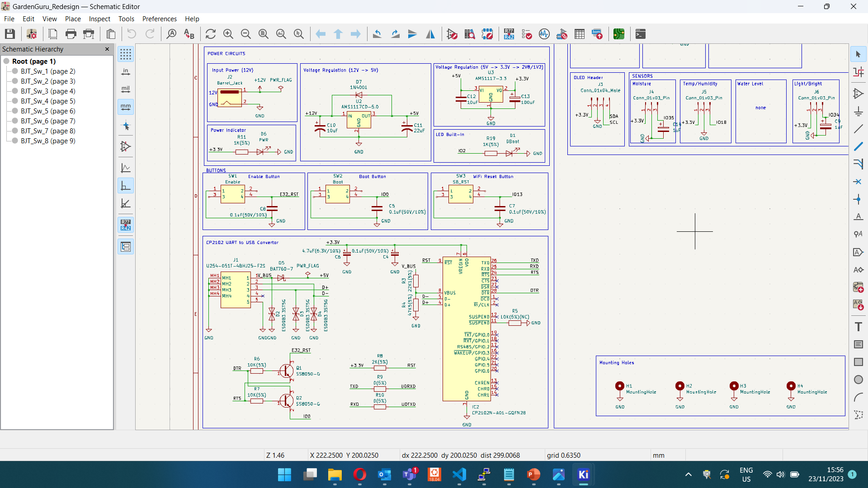Navigate up one sheet in hierarchy
The width and height of the screenshot is (868, 488).
tap(338, 34)
